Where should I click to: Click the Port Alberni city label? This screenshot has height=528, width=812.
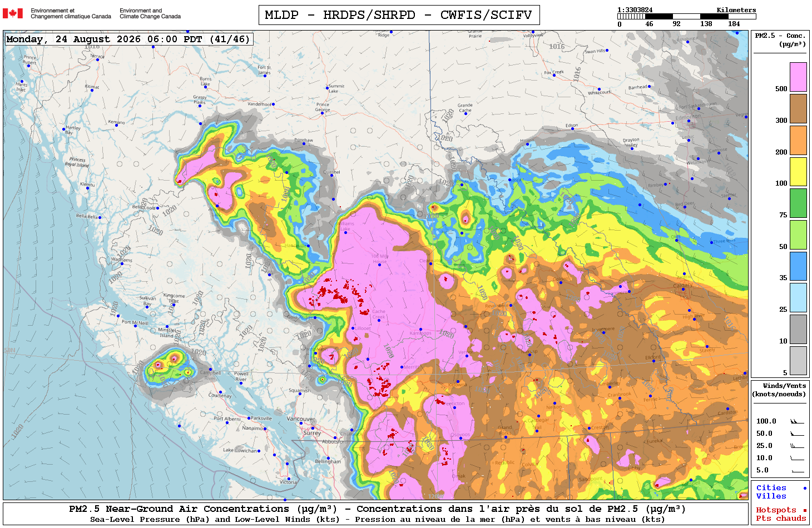(x=227, y=419)
